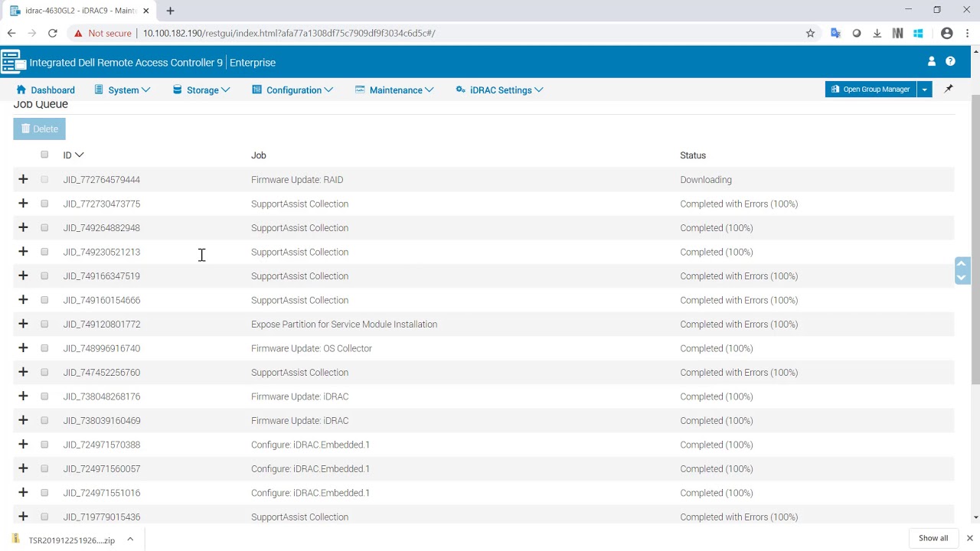Image resolution: width=980 pixels, height=551 pixels.
Task: Click the floating page-up arrow widget
Action: (962, 264)
